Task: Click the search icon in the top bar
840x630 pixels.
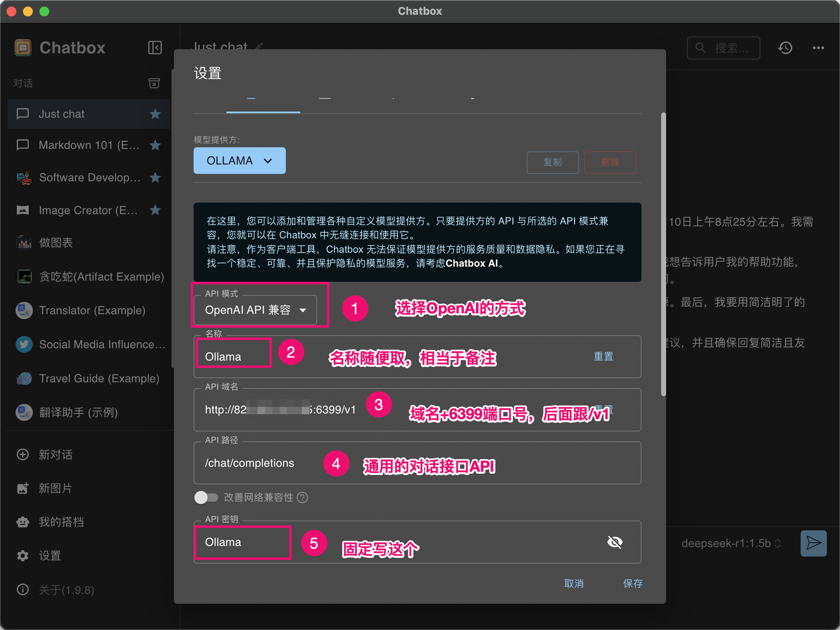Action: pos(700,48)
